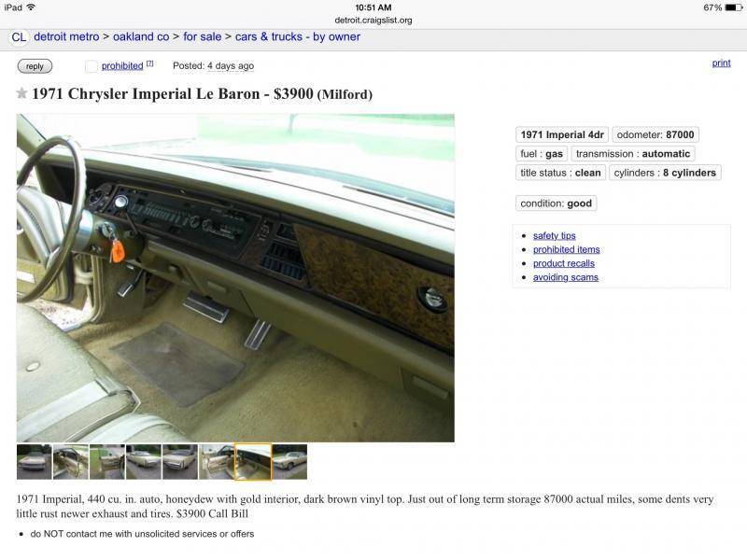Select the first car photo thumbnail
The width and height of the screenshot is (747, 560).
[x=35, y=462]
